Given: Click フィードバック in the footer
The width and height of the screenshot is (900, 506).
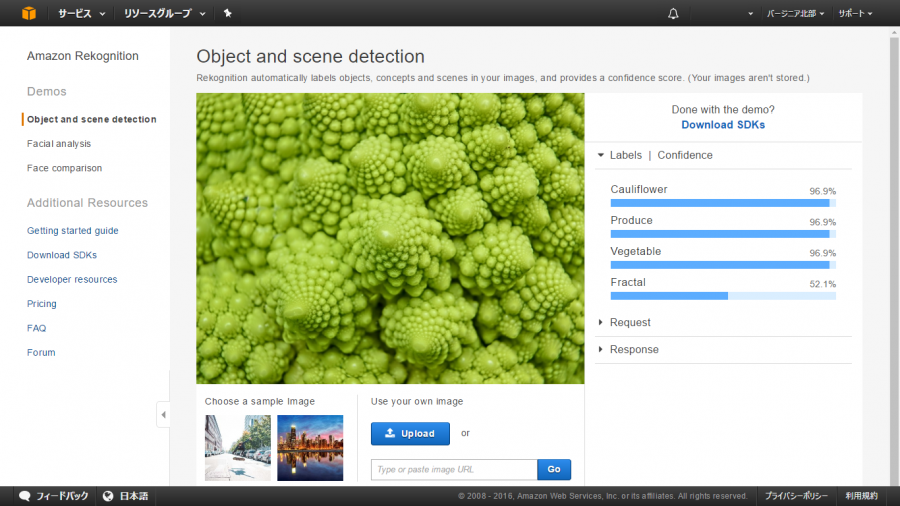Looking at the screenshot, I should (62, 496).
